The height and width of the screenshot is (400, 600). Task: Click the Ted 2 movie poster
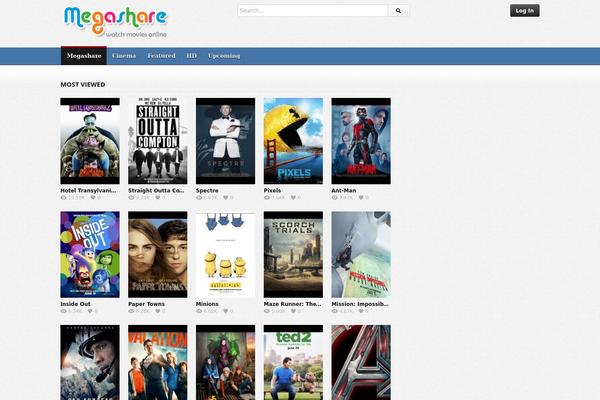click(293, 362)
